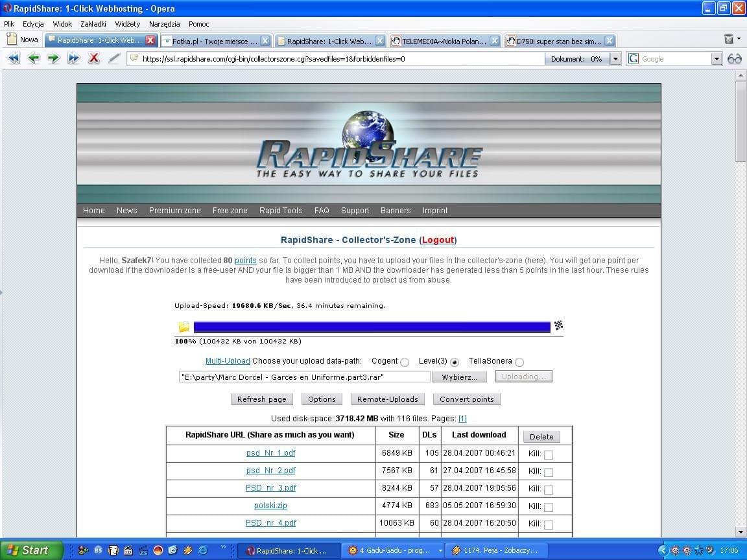747x560 pixels.
Task: Switch to the Fotka.pl tab
Action: [214, 41]
